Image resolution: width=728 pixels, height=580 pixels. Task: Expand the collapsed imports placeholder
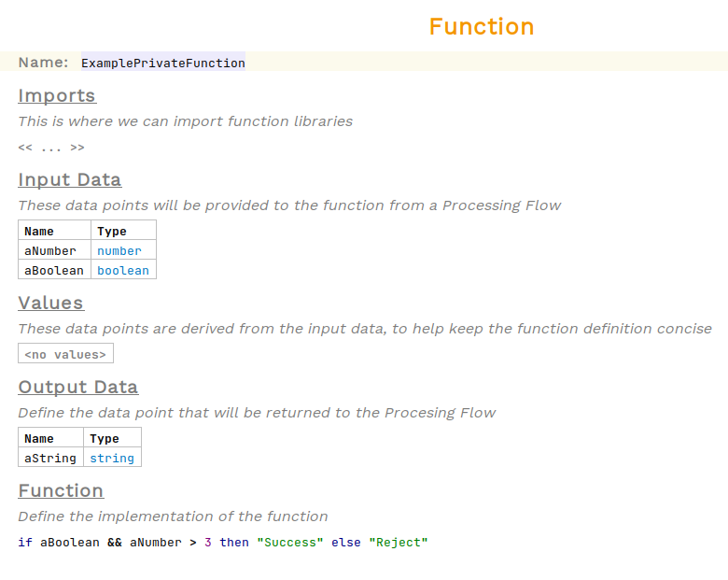[x=51, y=148]
